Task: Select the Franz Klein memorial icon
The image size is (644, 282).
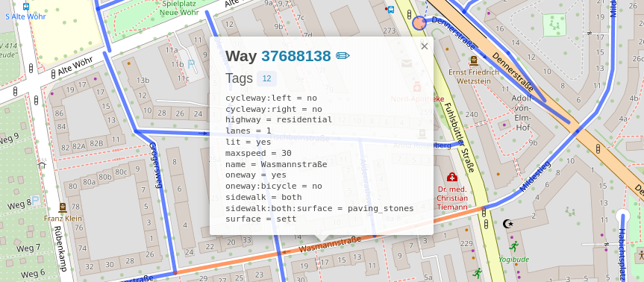Action: click(63, 207)
